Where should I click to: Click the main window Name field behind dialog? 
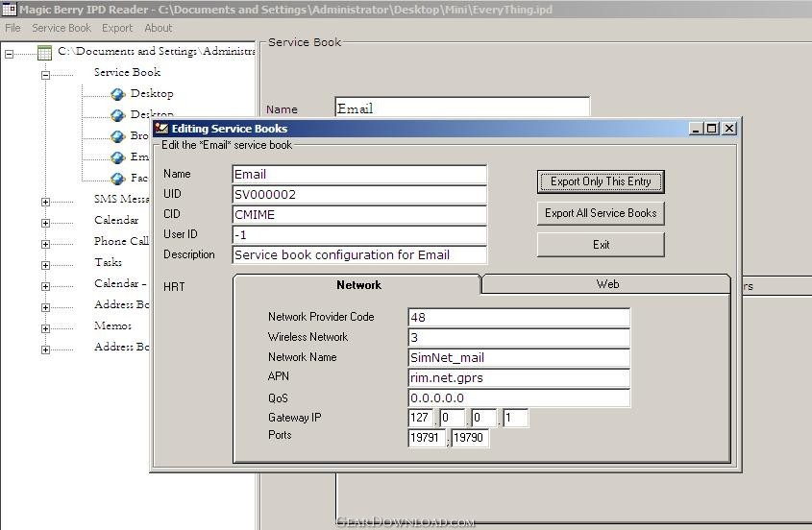pos(462,108)
